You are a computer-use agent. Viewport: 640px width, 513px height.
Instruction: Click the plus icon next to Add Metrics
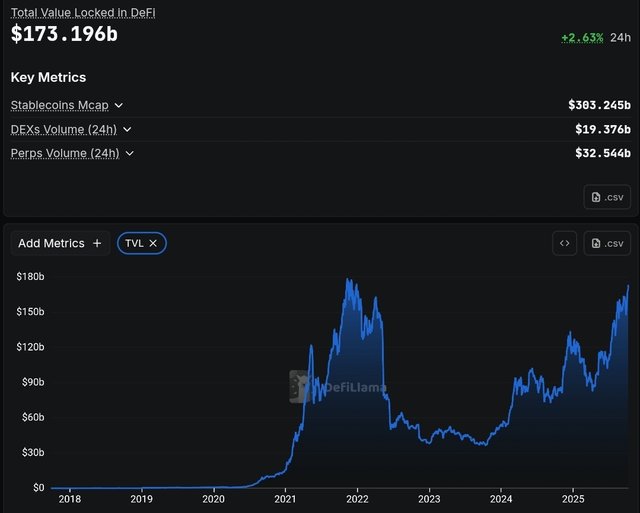pyautogui.click(x=97, y=243)
